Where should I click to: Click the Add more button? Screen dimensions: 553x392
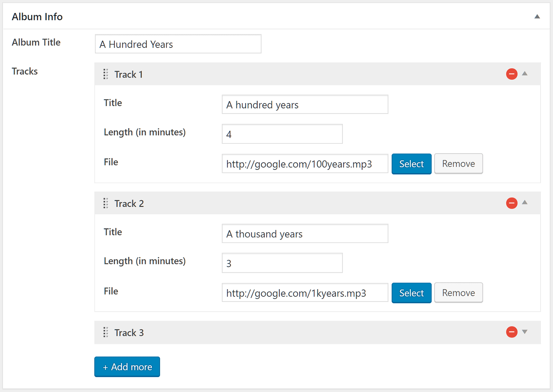pyautogui.click(x=127, y=367)
